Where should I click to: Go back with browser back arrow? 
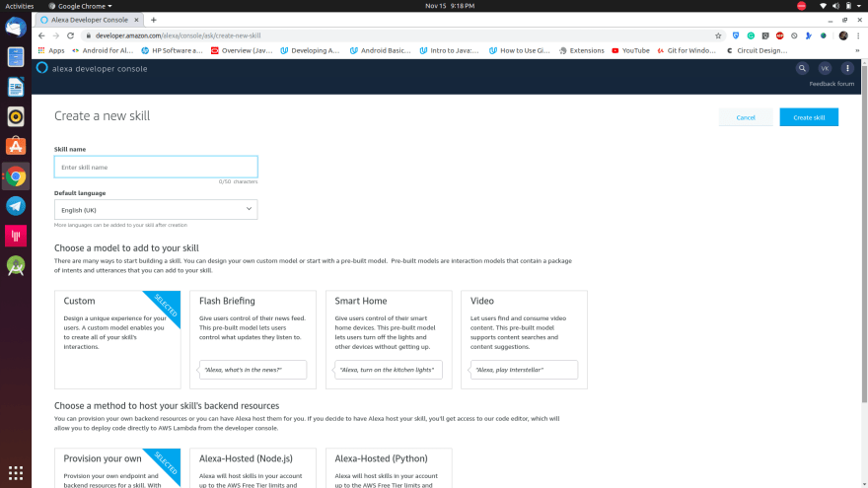41,35
